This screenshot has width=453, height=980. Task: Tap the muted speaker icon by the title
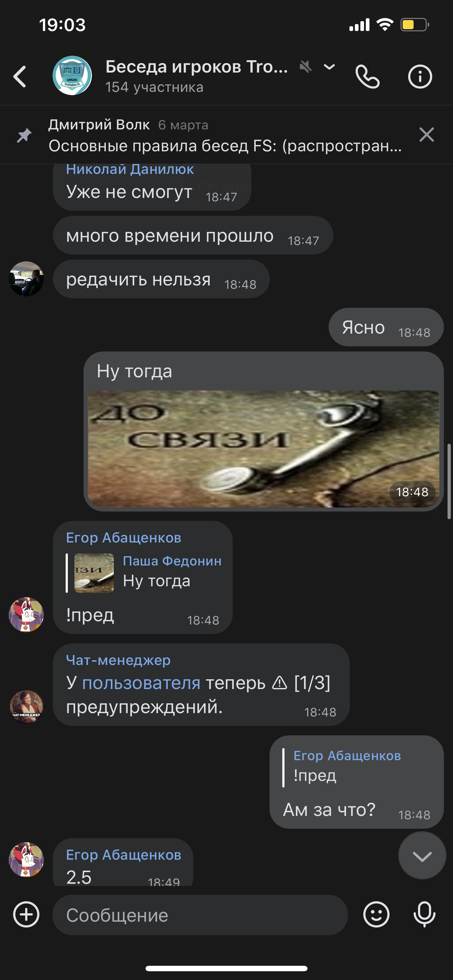tap(305, 67)
